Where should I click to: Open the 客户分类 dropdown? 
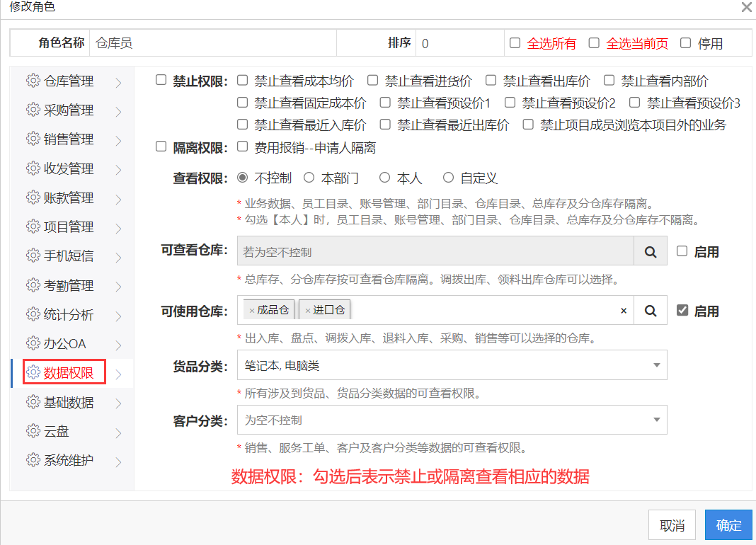pyautogui.click(x=452, y=420)
